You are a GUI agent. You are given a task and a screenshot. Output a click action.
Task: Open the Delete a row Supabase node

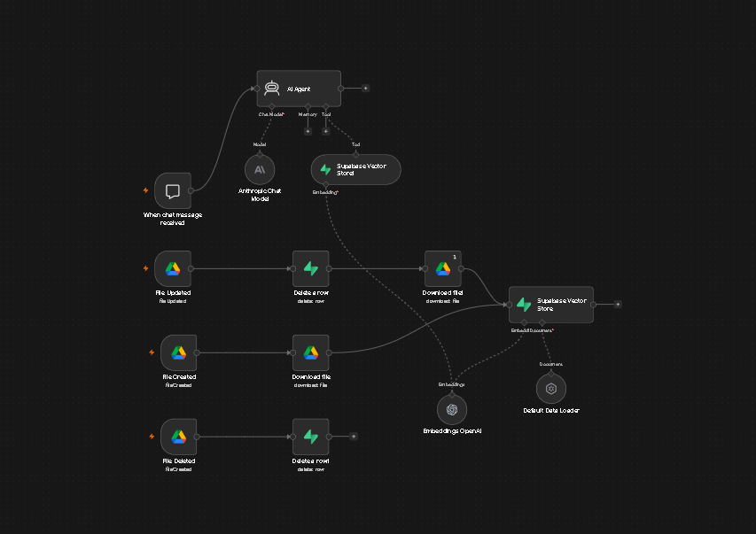coord(311,268)
